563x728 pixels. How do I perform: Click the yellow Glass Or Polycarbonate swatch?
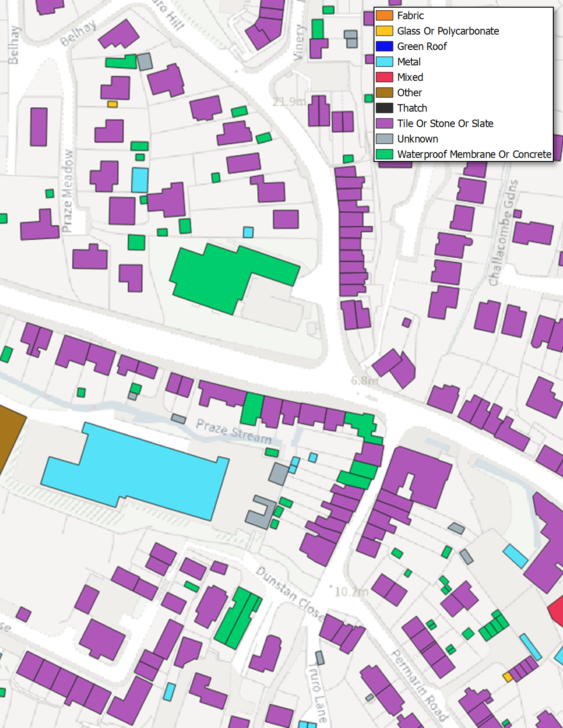(x=384, y=31)
